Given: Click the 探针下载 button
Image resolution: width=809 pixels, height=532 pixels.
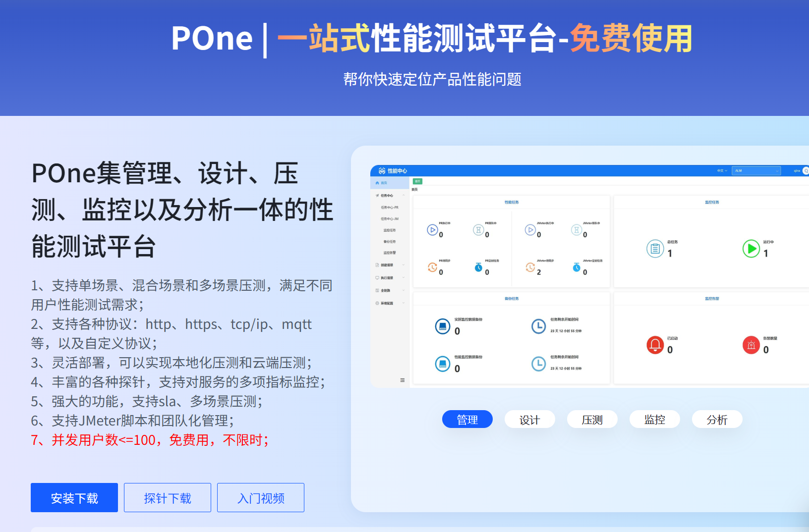Looking at the screenshot, I should point(168,498).
